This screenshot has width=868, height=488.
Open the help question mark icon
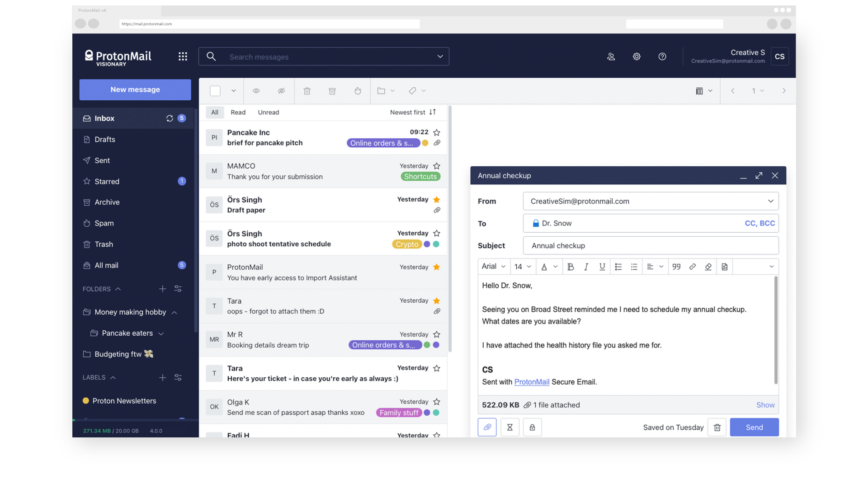pyautogui.click(x=662, y=56)
